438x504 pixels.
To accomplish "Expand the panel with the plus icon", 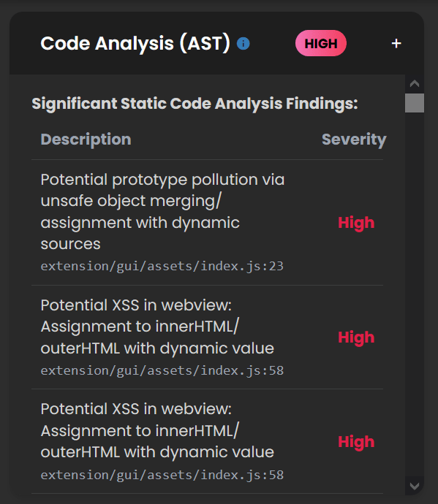I will pyautogui.click(x=396, y=43).
